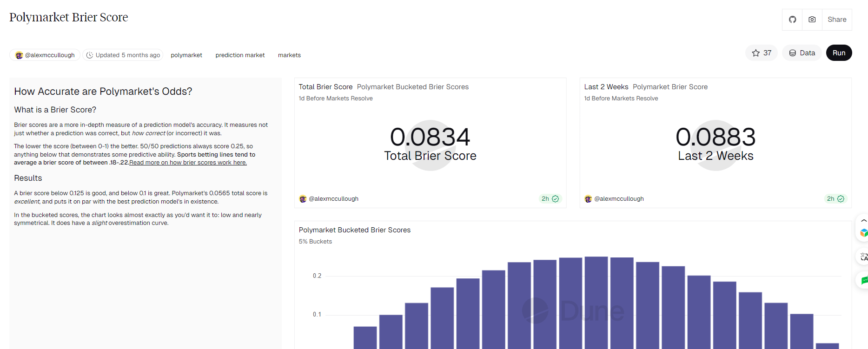Click the tallest bar in the bucketed chart
The height and width of the screenshot is (349, 868).
[x=596, y=302]
